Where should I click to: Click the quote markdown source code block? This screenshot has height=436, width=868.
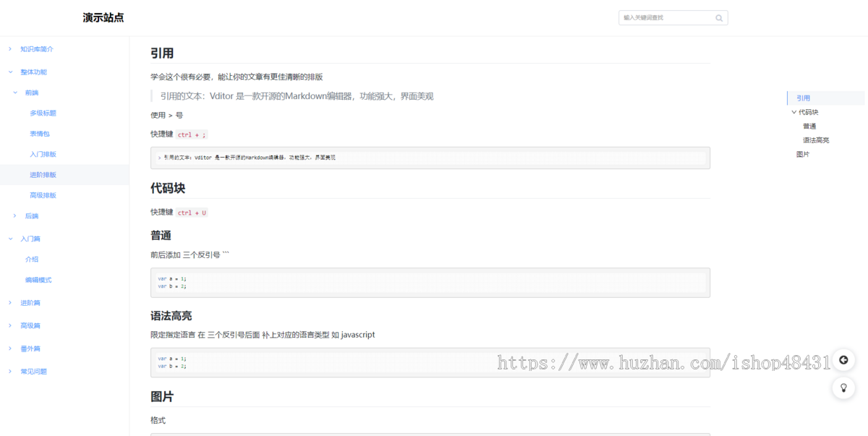tap(430, 158)
